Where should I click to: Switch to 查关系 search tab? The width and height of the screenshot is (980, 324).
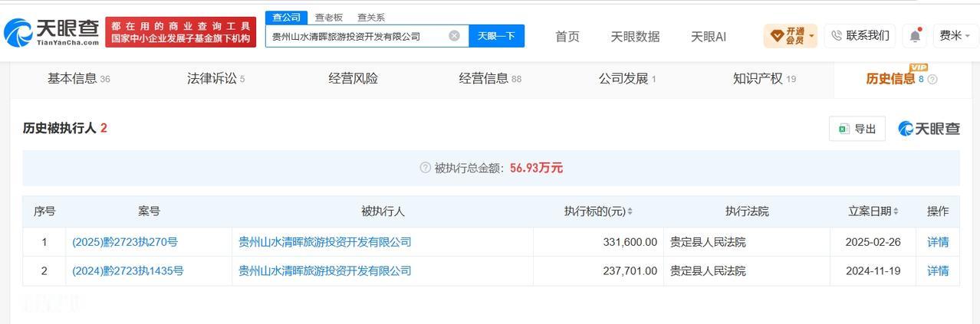371,17
